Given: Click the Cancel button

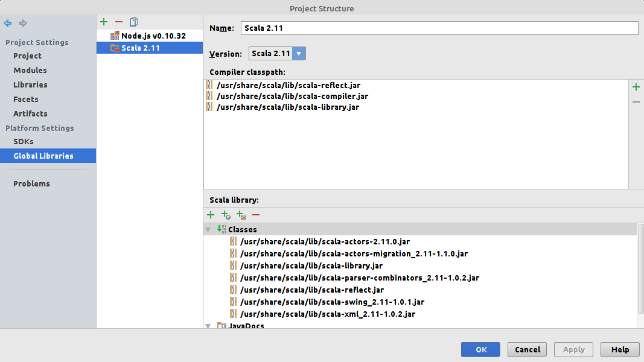Looking at the screenshot, I should (527, 349).
